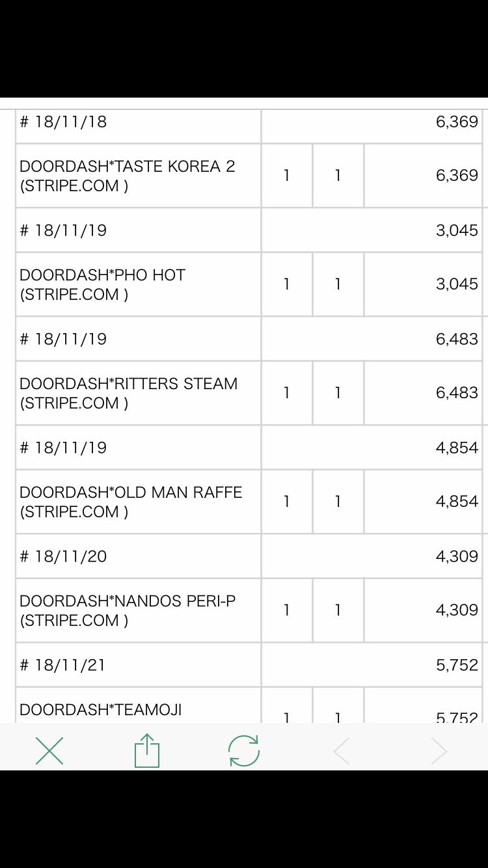The image size is (488, 868).
Task: Tap DOORDASH*OLD MAN RAFFE transaction
Action: (x=131, y=502)
